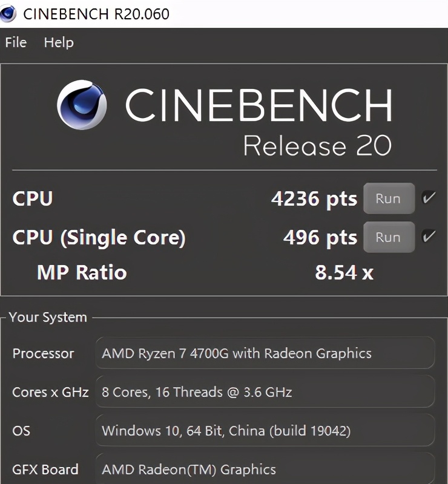Screen dimensions: 448x484
Task: Select the GFX Board Radeon Graphics field
Action: point(265,469)
